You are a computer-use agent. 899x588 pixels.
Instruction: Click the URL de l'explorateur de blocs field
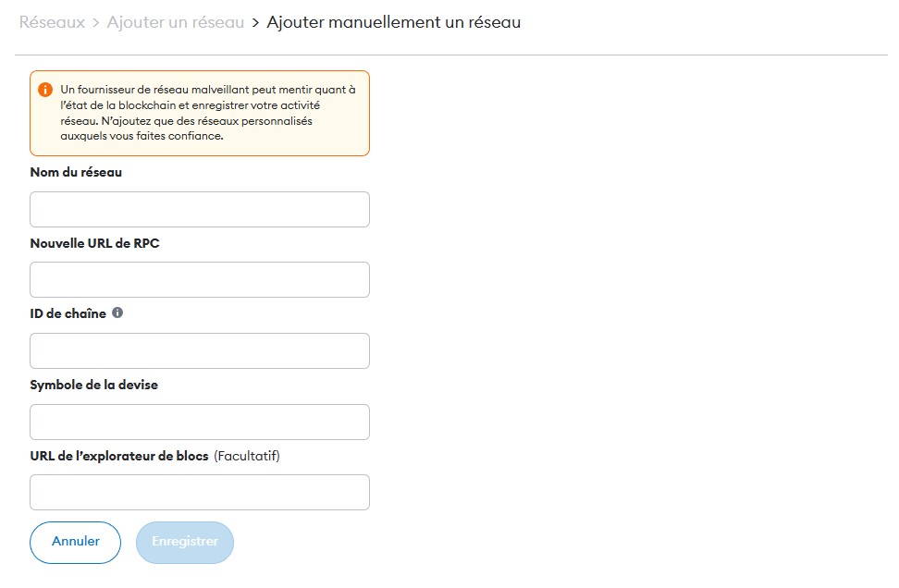[x=200, y=492]
